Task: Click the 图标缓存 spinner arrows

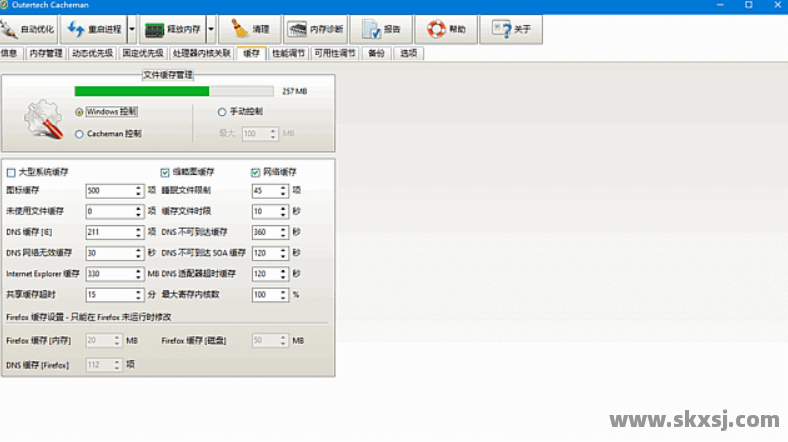Action: pos(138,190)
